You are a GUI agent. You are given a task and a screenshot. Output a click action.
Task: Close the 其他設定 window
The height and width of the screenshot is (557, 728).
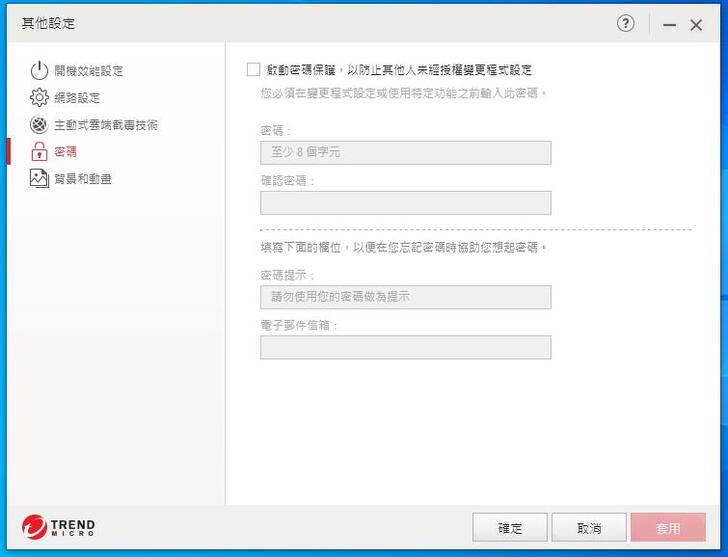[x=696, y=25]
